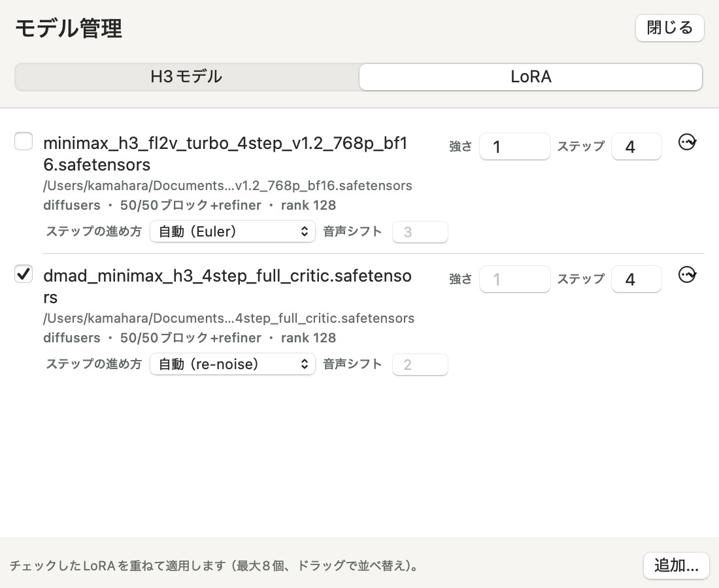Uncheck the dmad_minimax_h3_4step_full_critic LoRA
719x588 pixels.
pyautogui.click(x=24, y=274)
